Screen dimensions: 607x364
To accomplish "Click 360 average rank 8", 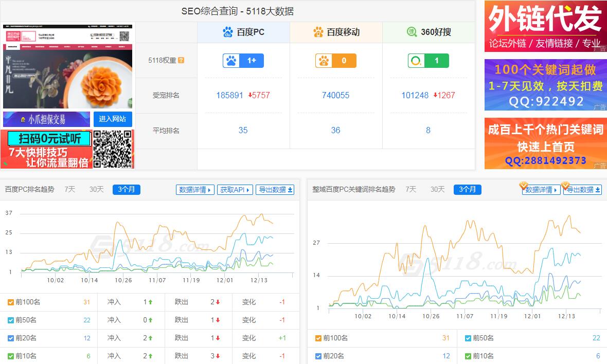I will coord(428,131).
